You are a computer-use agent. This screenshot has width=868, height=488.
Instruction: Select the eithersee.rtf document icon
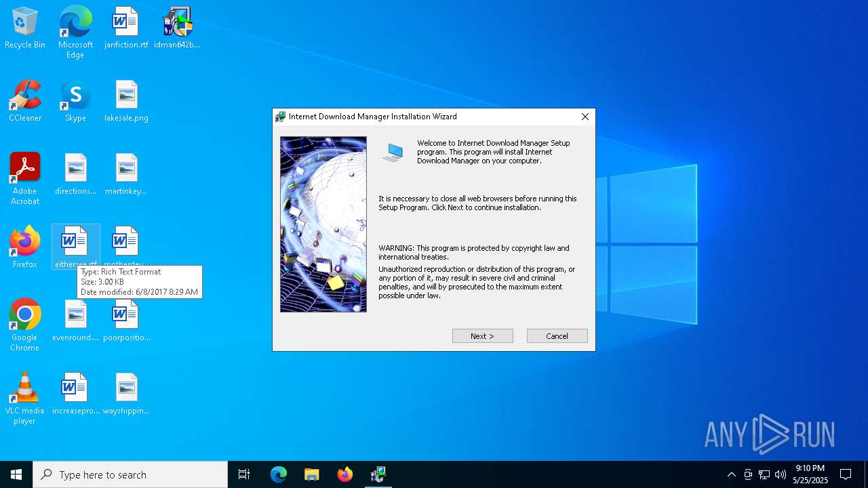[75, 247]
